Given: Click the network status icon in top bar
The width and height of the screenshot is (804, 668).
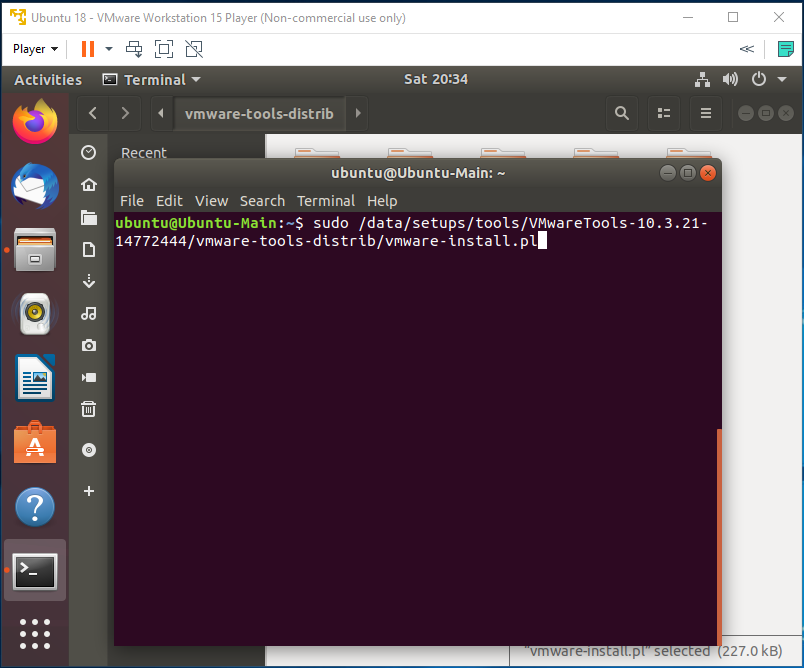Looking at the screenshot, I should (702, 79).
